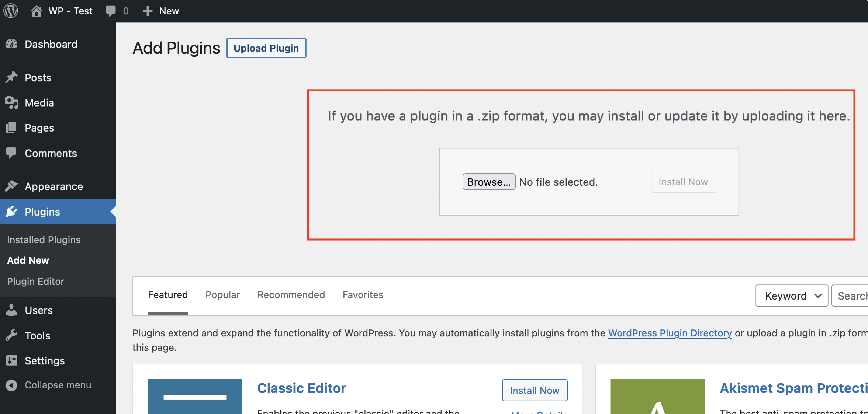The image size is (868, 414).
Task: Click Browse... to choose a zip file
Action: coord(489,182)
